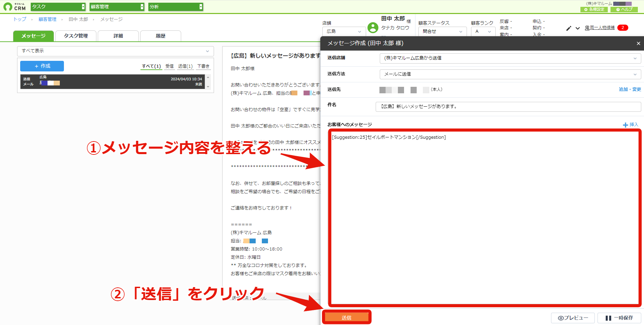The image size is (644, 325).
Task: Click the green customer avatar icon
Action: pyautogui.click(x=373, y=27)
